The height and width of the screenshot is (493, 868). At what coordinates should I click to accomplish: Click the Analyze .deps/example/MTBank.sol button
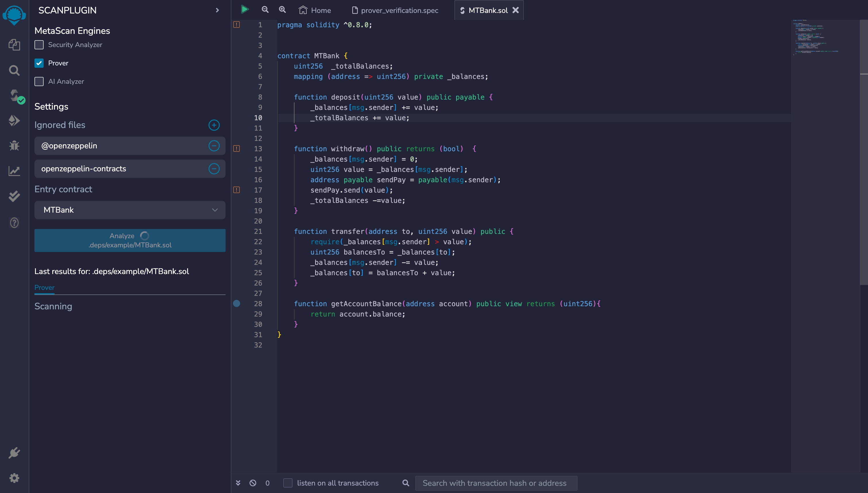(x=130, y=240)
